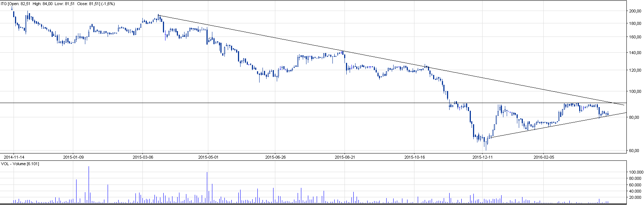The width and height of the screenshot is (644, 205).
Task: Select the 2015-01-09 date axis label
Action: 73,157
